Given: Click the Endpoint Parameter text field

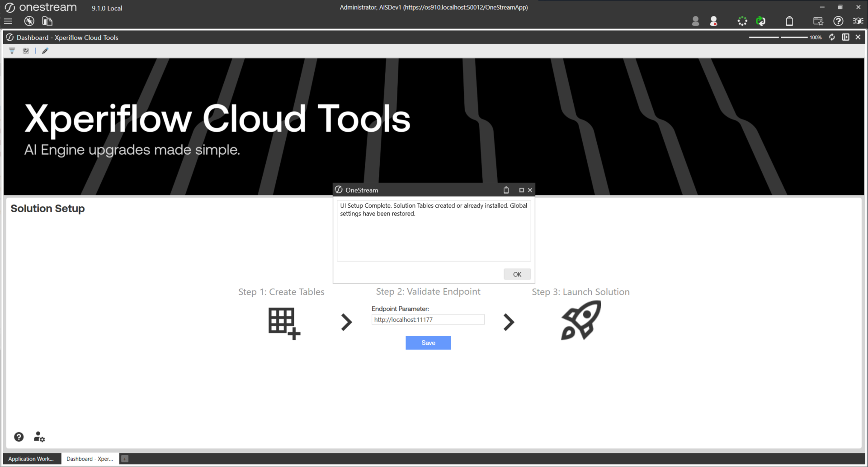Looking at the screenshot, I should coord(427,319).
